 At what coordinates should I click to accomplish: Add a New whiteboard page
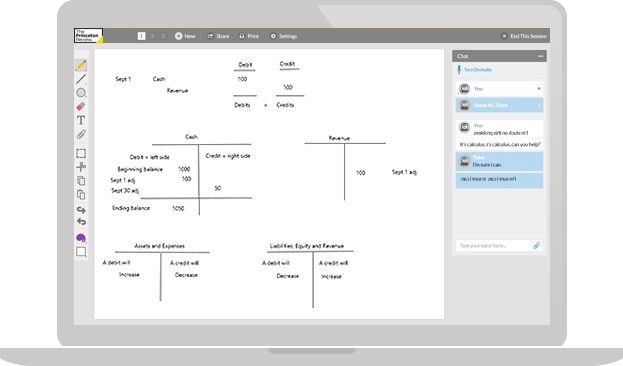tap(185, 36)
